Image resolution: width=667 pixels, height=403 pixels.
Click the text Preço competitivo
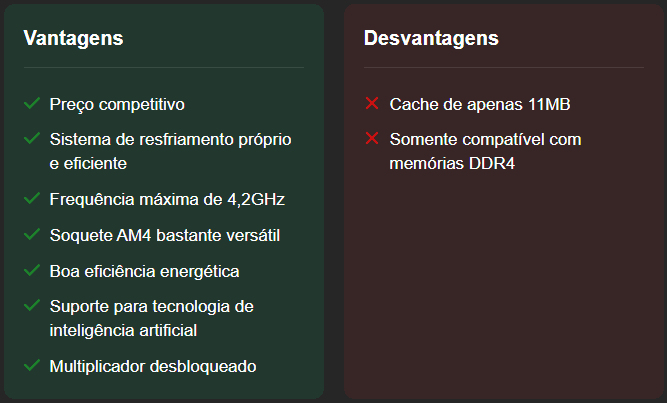coord(117,105)
